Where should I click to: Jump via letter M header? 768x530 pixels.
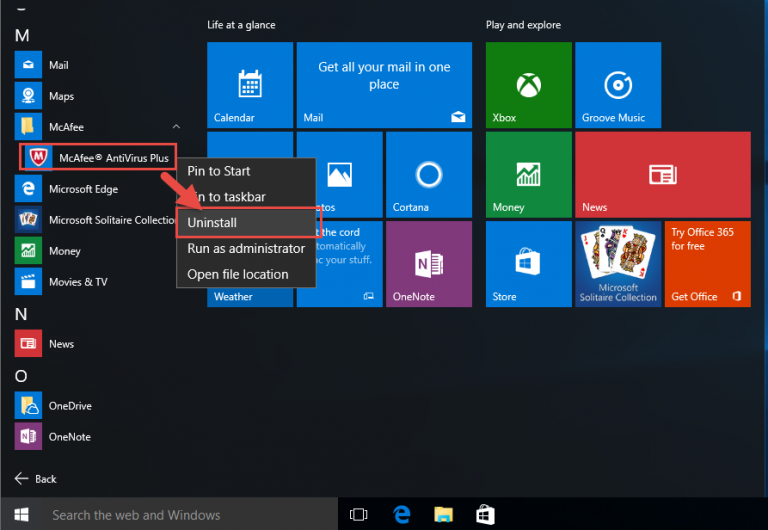tap(22, 36)
